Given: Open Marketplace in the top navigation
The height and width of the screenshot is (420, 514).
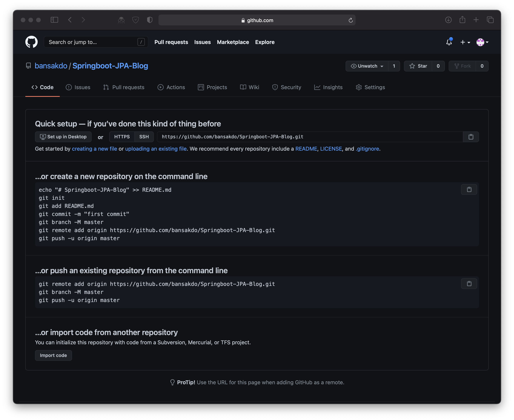Looking at the screenshot, I should click(233, 42).
